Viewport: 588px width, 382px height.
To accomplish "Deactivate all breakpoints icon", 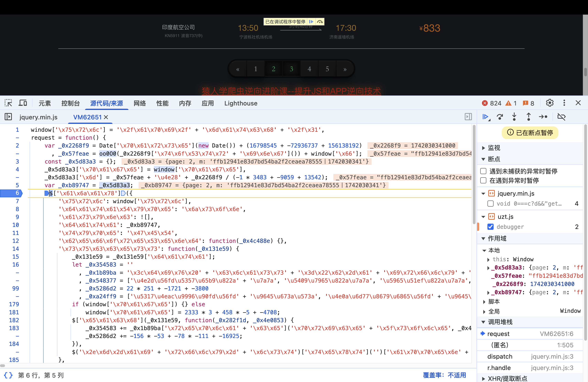I will point(561,117).
